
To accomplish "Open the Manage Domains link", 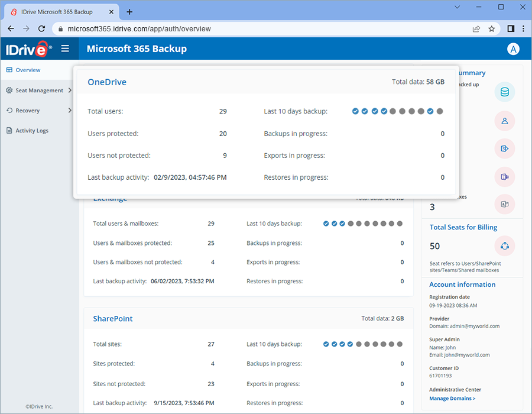I will tap(452, 399).
